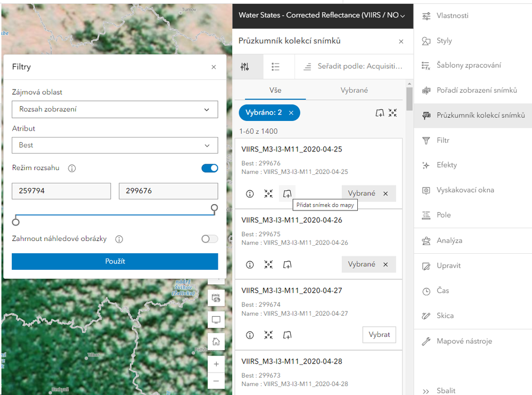Screen dimensions: 532x395
Task: Show info about Režim rozsahu
Action: click(71, 168)
